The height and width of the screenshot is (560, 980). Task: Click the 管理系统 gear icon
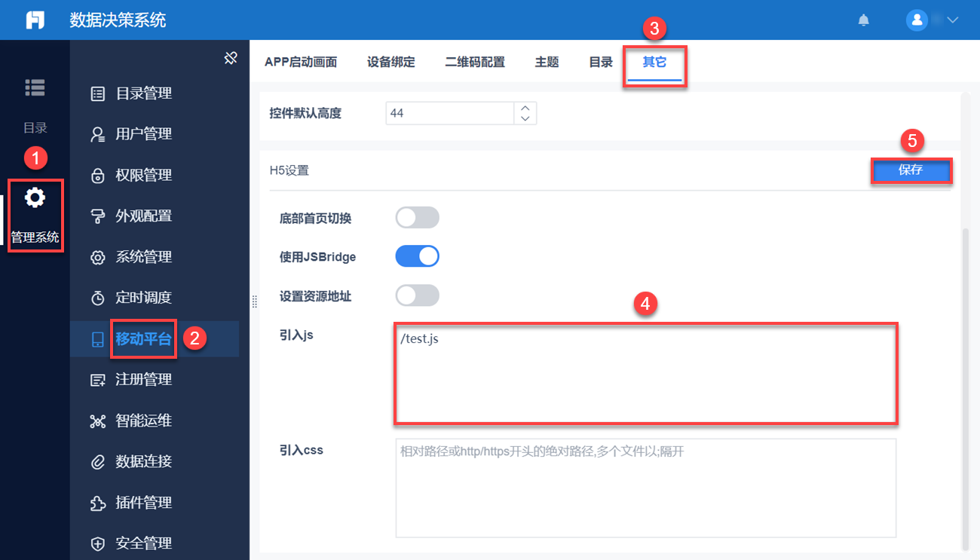tap(35, 198)
